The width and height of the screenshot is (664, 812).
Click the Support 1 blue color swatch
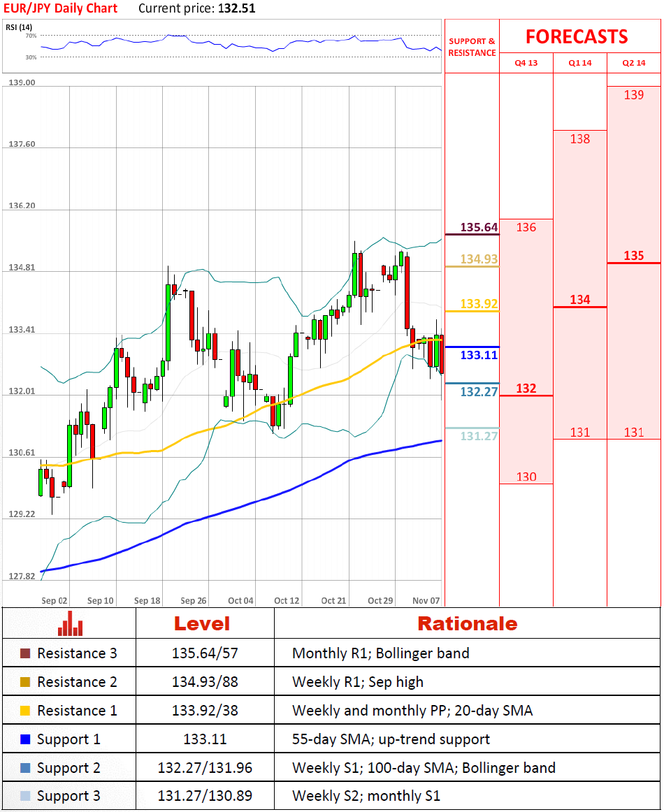point(25,739)
